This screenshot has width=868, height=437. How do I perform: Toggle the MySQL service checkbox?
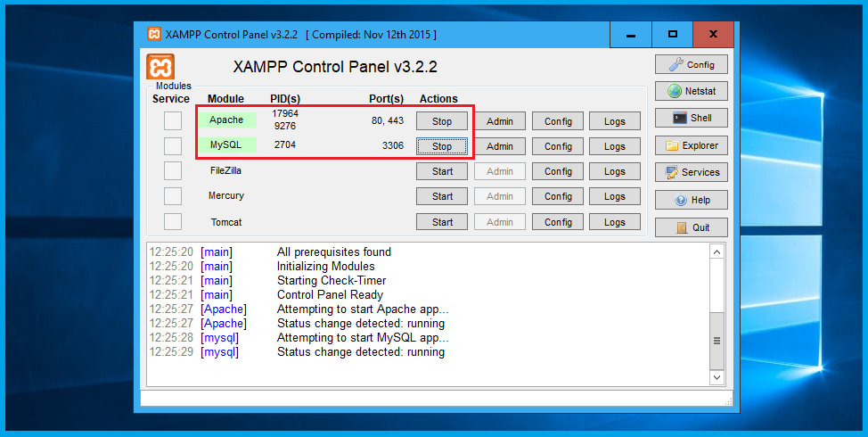(x=173, y=146)
